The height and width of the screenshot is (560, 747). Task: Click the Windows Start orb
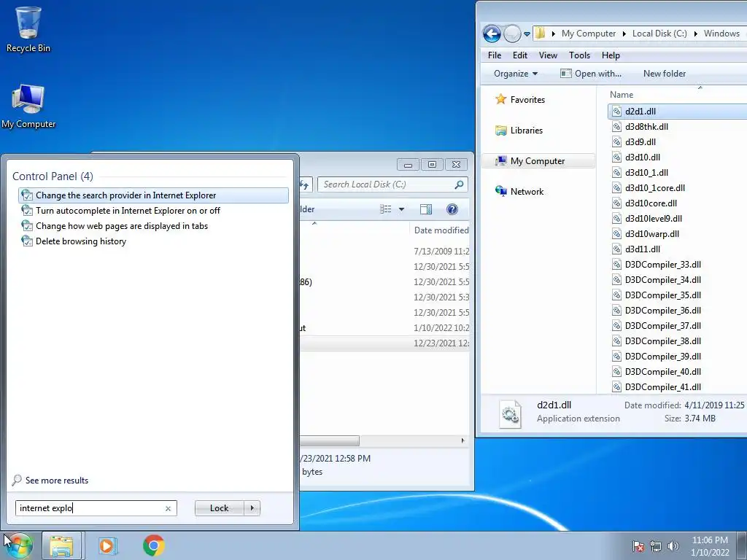click(20, 545)
